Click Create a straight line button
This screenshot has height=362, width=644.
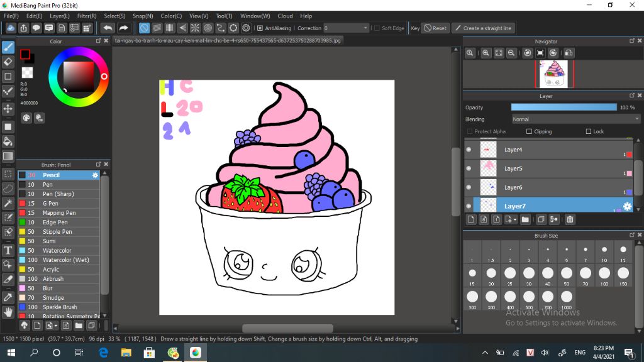[x=484, y=28]
